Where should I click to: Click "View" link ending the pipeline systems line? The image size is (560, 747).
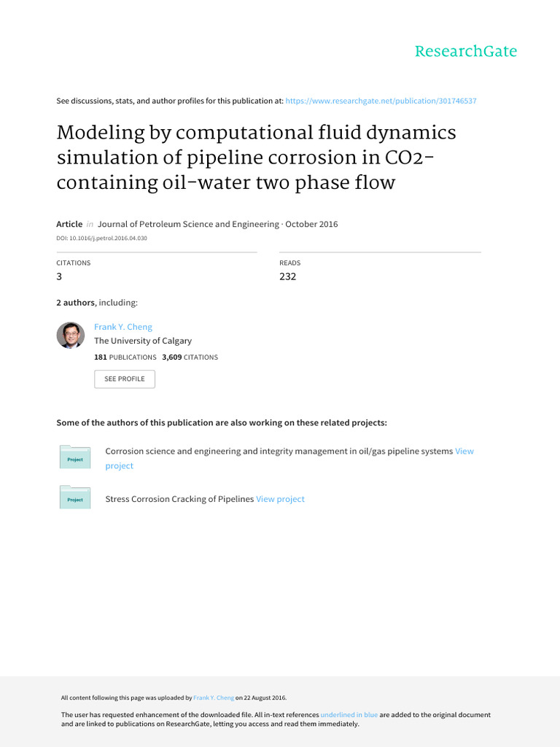[x=464, y=451]
